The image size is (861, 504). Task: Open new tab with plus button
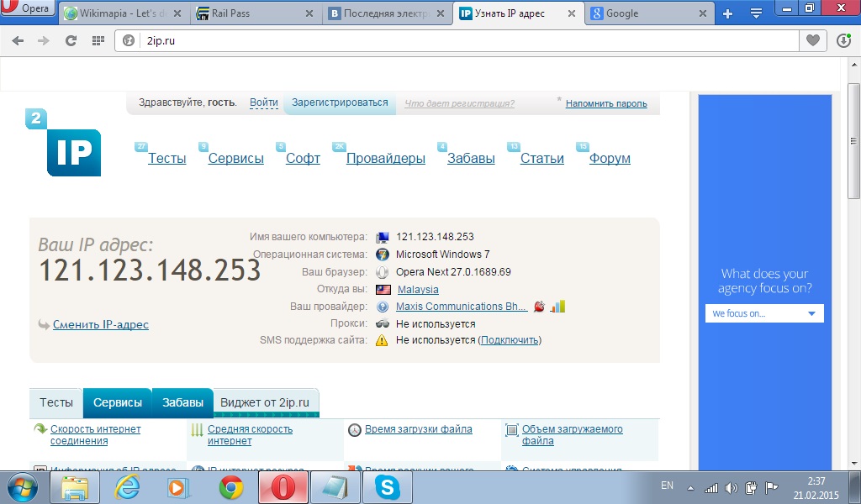(728, 13)
